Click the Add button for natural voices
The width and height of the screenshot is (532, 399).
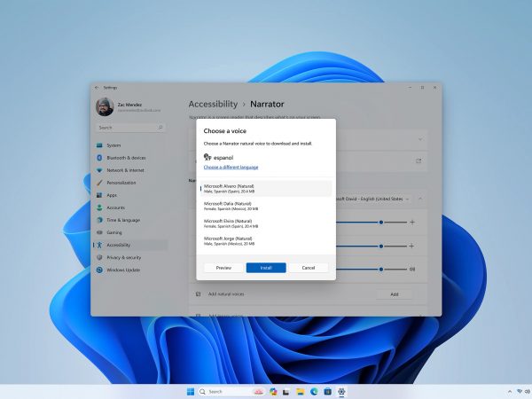(395, 294)
